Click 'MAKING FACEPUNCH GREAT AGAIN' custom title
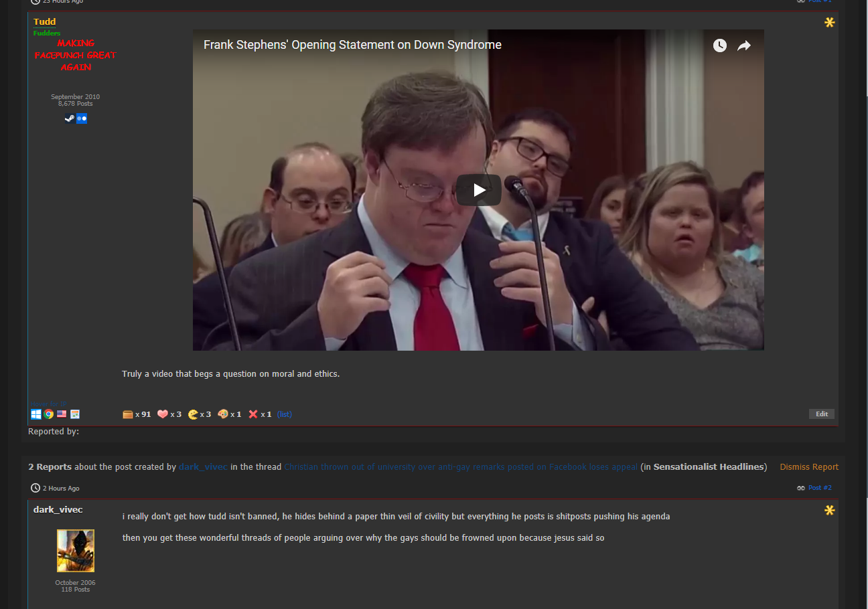The image size is (868, 609). [x=76, y=55]
